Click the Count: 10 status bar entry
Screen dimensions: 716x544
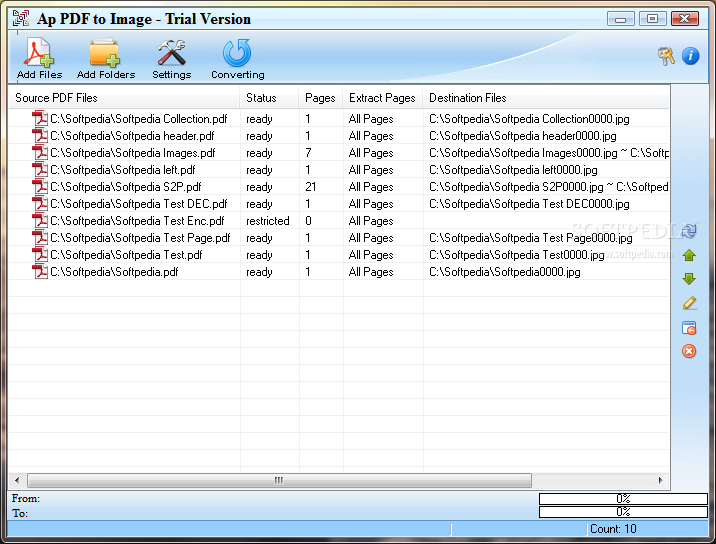(x=613, y=528)
